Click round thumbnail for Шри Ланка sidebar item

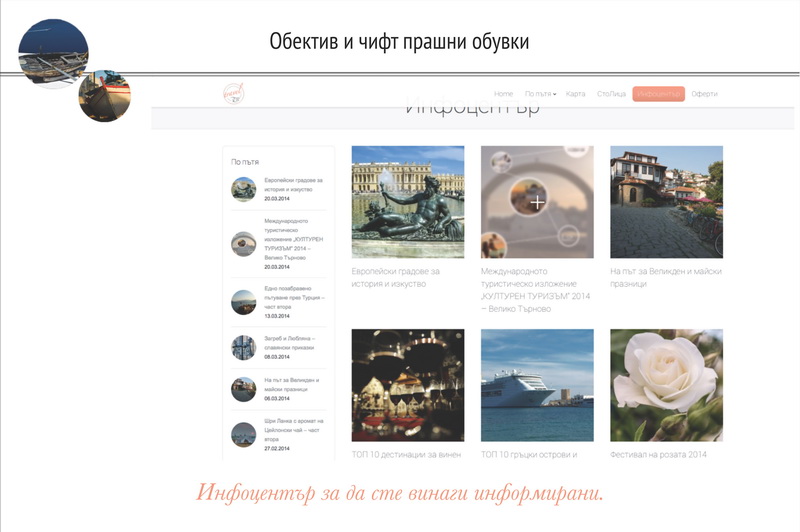tap(243, 435)
